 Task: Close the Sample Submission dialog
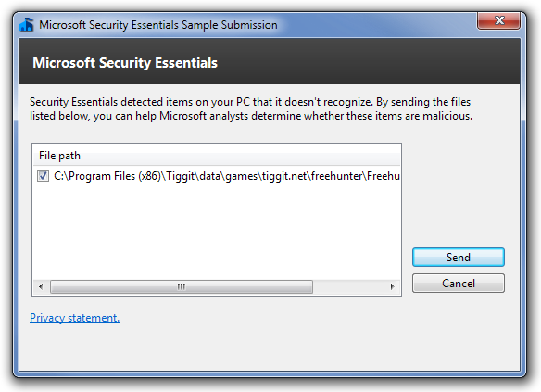pos(499,21)
